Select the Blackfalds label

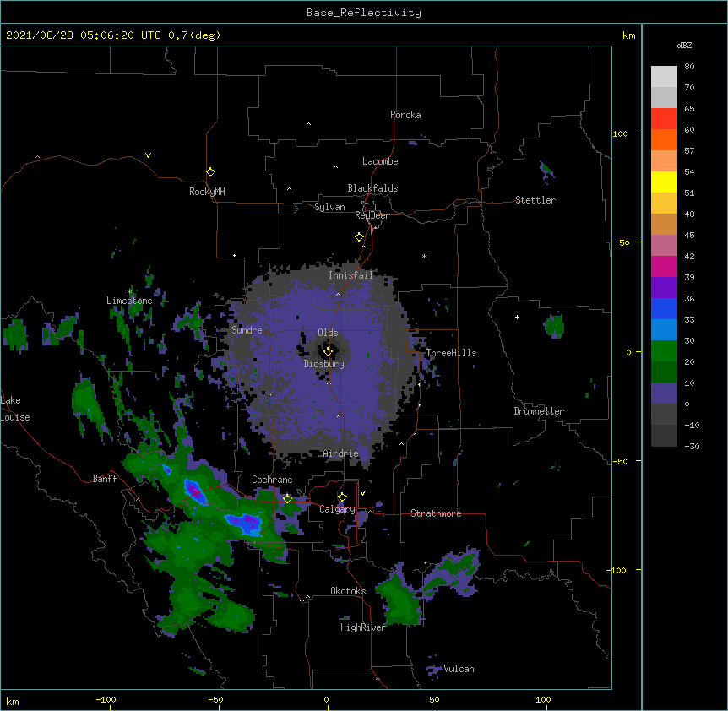372,188
